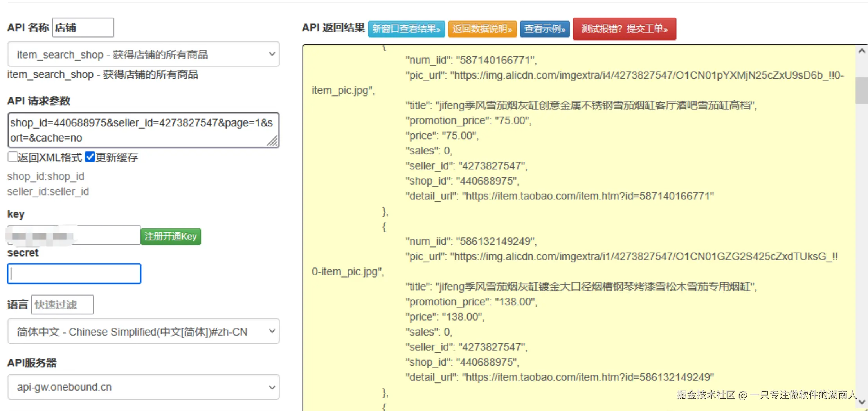This screenshot has width=868, height=411.
Task: Click the API 名称 filter box containing 店铺
Action: point(83,28)
